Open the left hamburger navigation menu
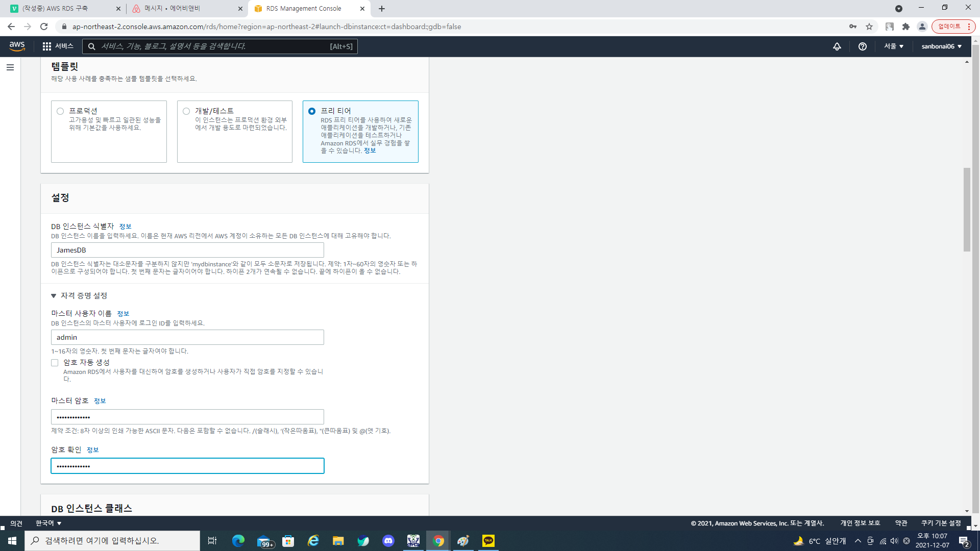The image size is (980, 551). [x=10, y=67]
